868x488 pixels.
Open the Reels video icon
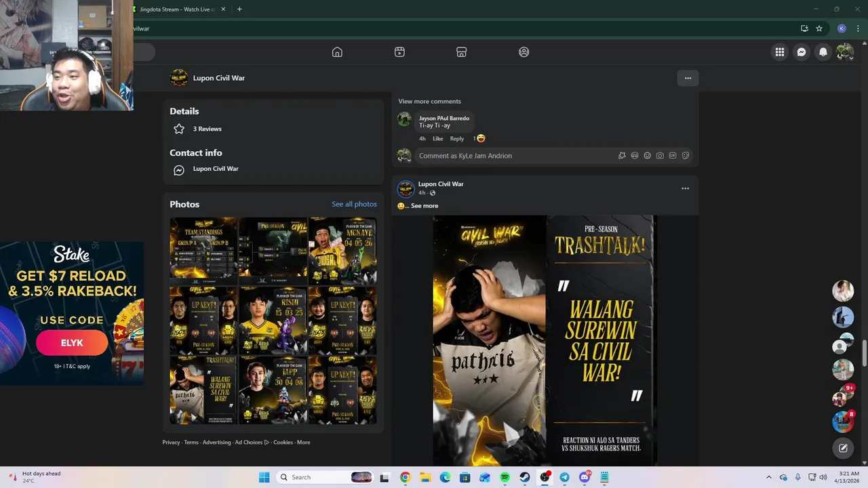click(x=399, y=52)
